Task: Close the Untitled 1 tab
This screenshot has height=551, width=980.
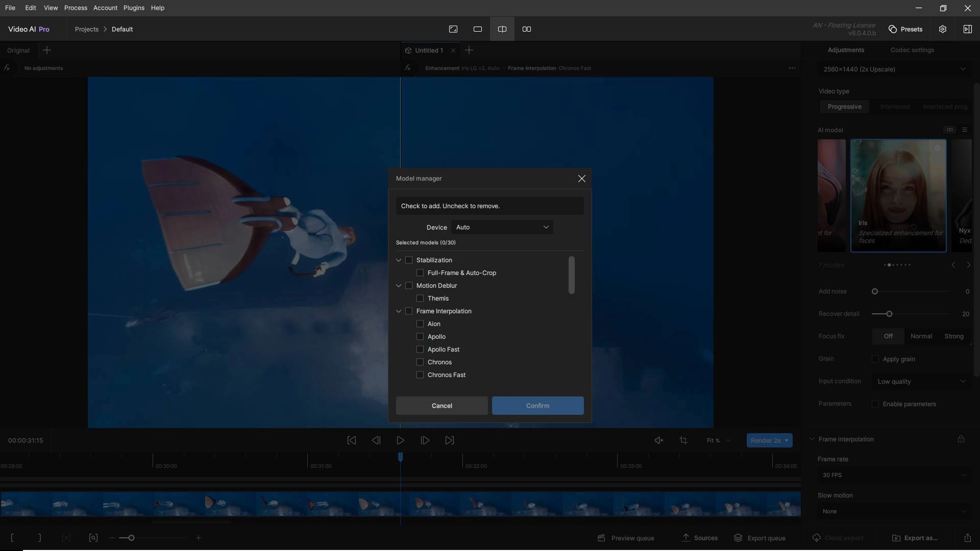Action: pos(453,50)
